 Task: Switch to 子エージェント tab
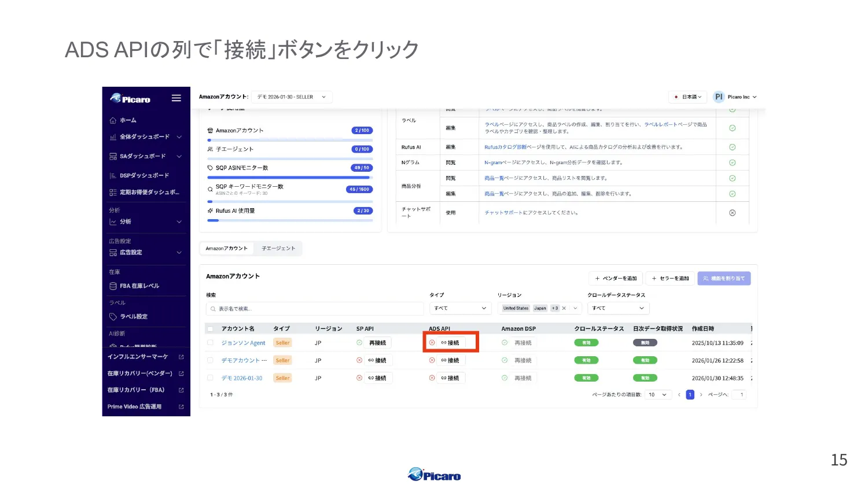coord(278,249)
